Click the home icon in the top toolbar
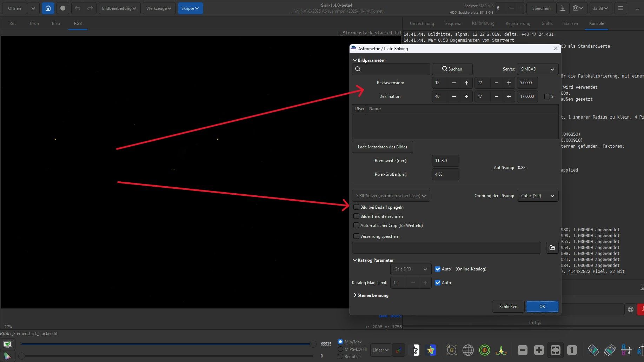Image resolution: width=644 pixels, height=362 pixels. point(48,8)
